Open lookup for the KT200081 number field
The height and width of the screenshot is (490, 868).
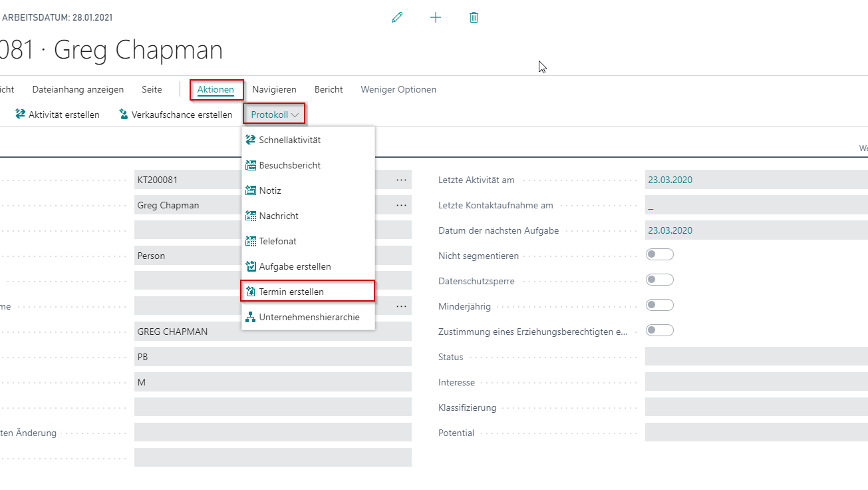[402, 179]
